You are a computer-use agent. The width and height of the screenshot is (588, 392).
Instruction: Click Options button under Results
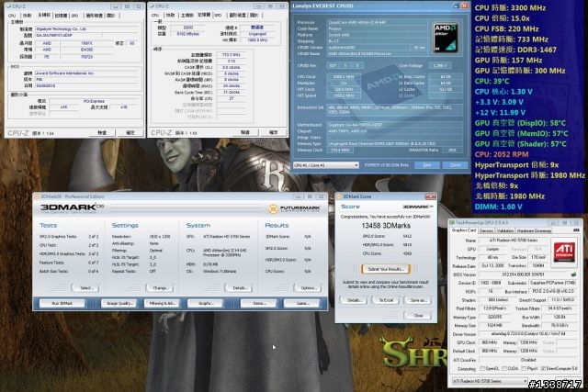point(308,288)
